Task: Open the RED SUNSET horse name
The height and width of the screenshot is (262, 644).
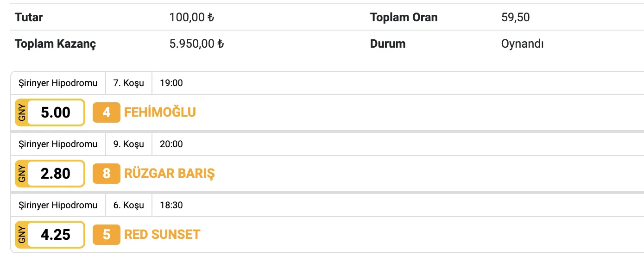Action: 162,235
